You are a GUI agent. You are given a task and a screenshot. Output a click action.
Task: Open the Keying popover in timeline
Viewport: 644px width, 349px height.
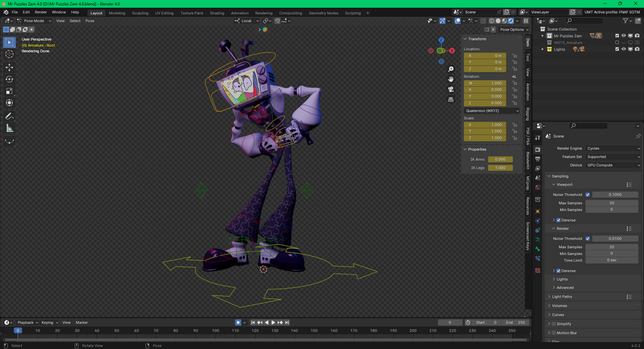tap(49, 323)
